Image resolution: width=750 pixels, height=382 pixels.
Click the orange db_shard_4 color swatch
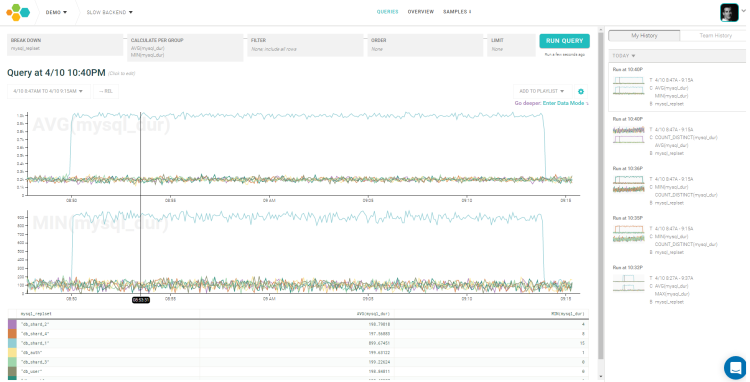coord(12,334)
